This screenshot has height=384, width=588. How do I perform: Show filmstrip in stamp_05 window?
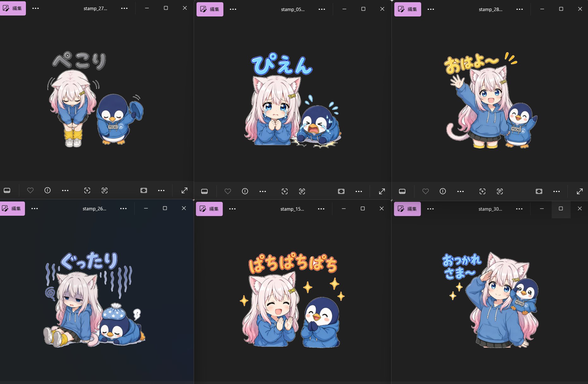pyautogui.click(x=204, y=191)
